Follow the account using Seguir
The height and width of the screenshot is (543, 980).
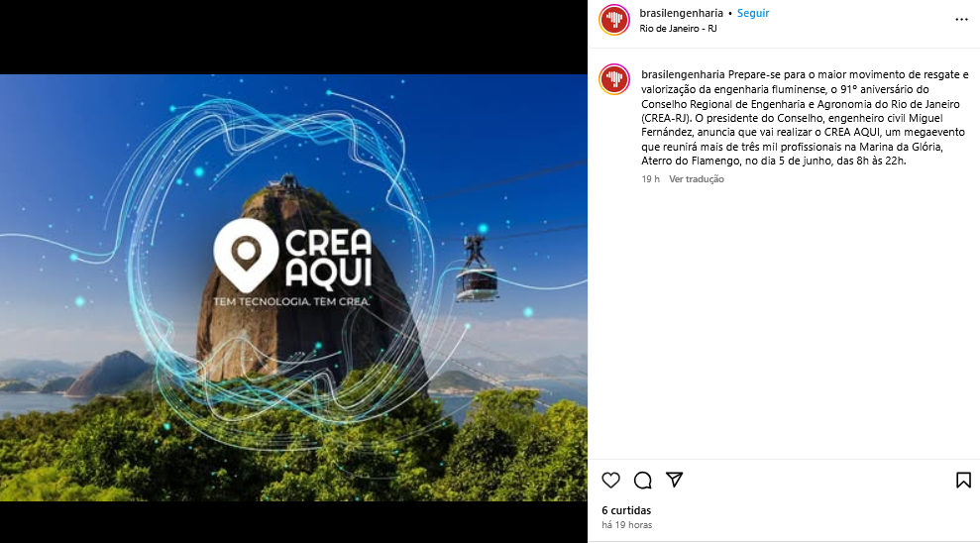(752, 13)
